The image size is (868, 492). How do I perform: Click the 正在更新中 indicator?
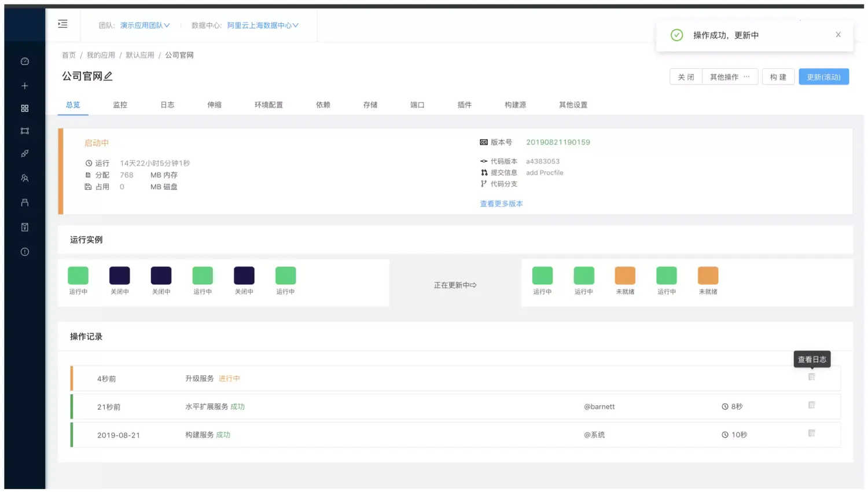[455, 285]
